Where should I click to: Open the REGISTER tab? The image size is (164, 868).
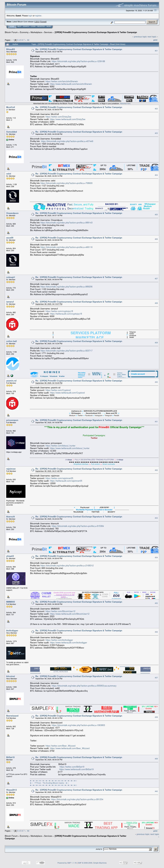point(41,26)
